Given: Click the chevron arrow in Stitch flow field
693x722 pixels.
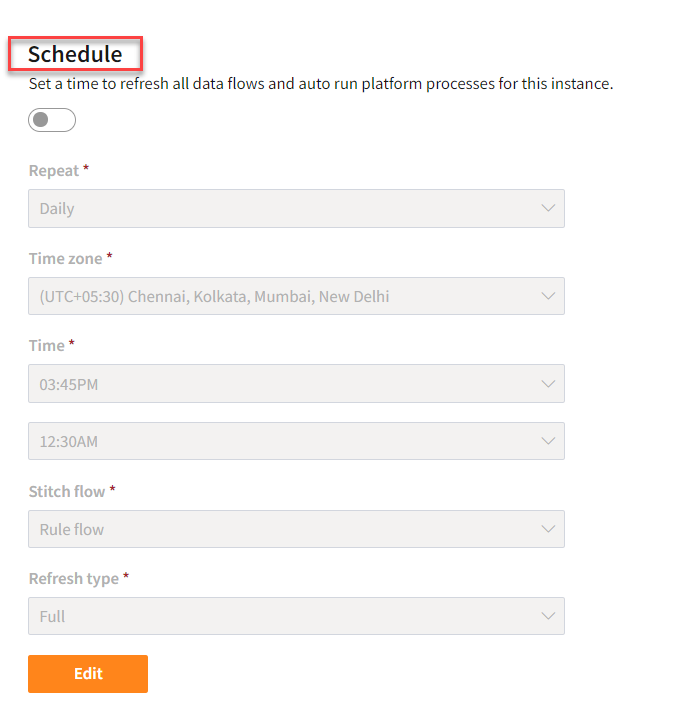Looking at the screenshot, I should 548,529.
